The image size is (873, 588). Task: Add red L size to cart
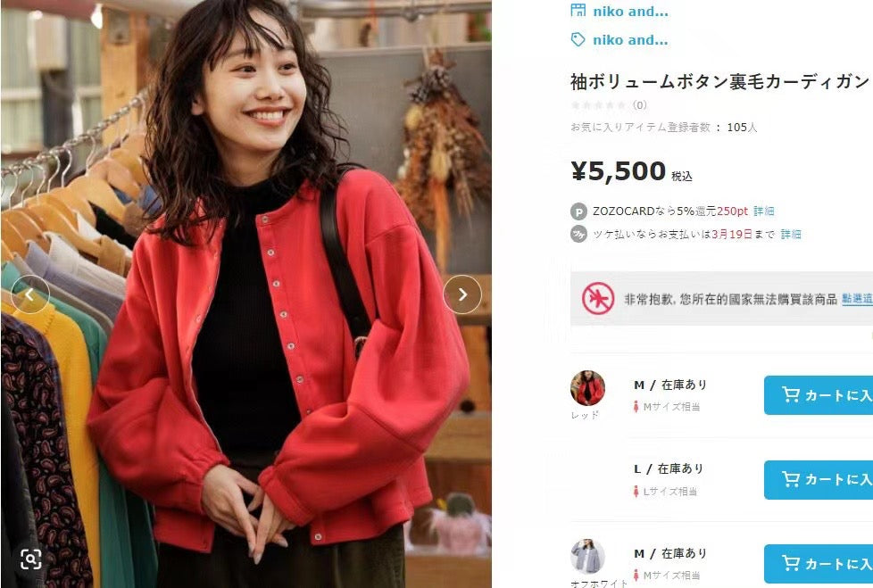(818, 479)
